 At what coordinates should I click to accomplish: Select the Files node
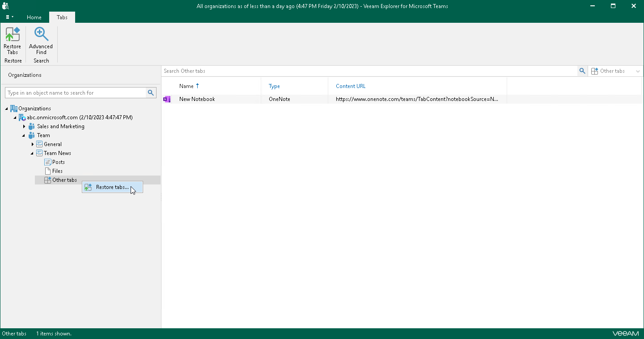[x=57, y=171]
